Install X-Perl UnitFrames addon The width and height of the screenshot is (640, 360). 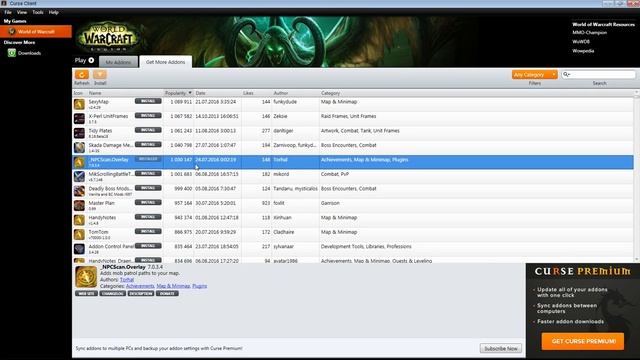[148, 116]
